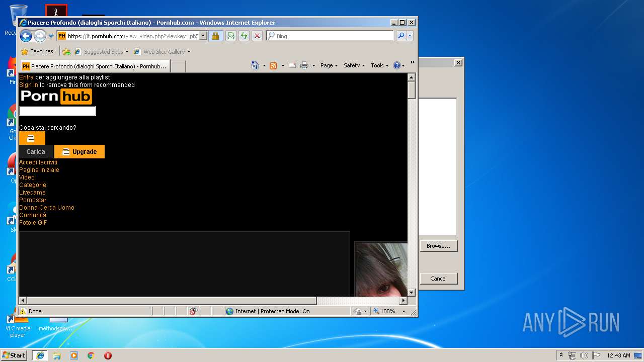This screenshot has width=644, height=362.
Task: Click the Read Mail icon
Action: 292,65
